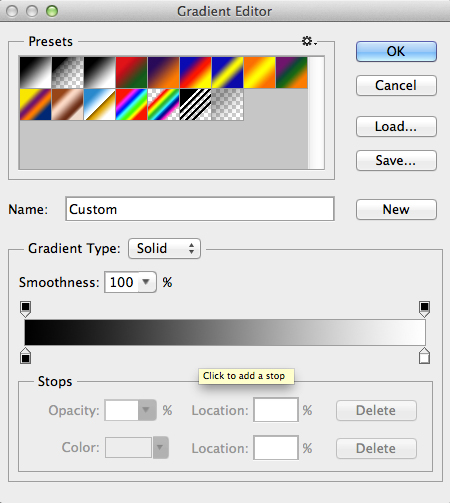Select the black color stop below gradient
Viewport: 450px width, 503px height.
coord(26,355)
